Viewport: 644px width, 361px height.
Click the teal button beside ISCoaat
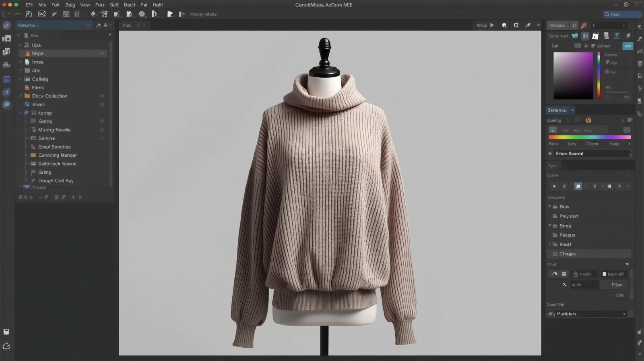click(x=628, y=46)
